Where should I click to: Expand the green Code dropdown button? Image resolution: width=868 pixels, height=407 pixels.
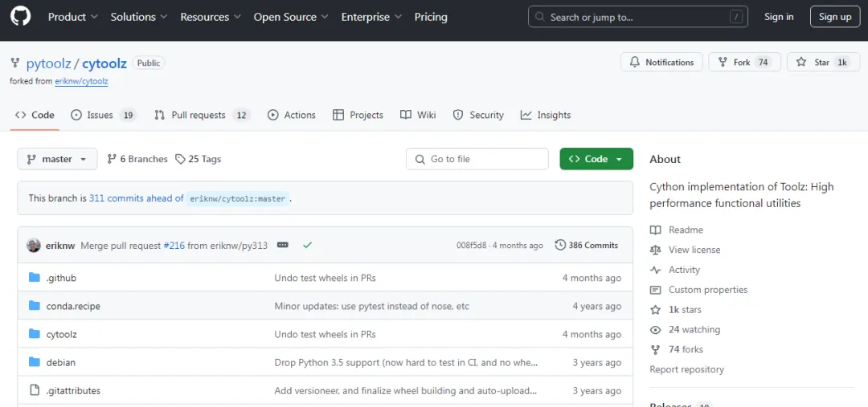pos(596,159)
